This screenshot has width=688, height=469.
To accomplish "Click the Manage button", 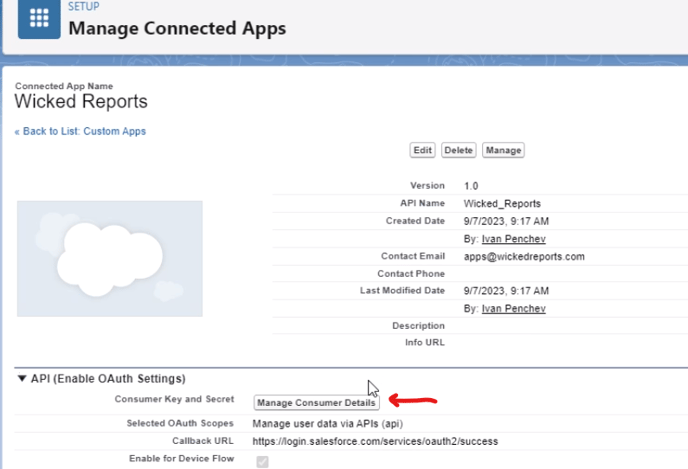I will 503,150.
